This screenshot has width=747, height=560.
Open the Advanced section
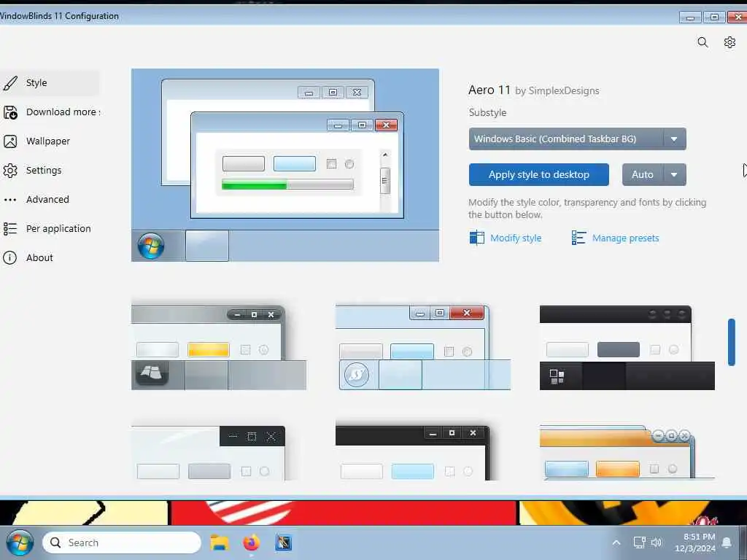50,200
